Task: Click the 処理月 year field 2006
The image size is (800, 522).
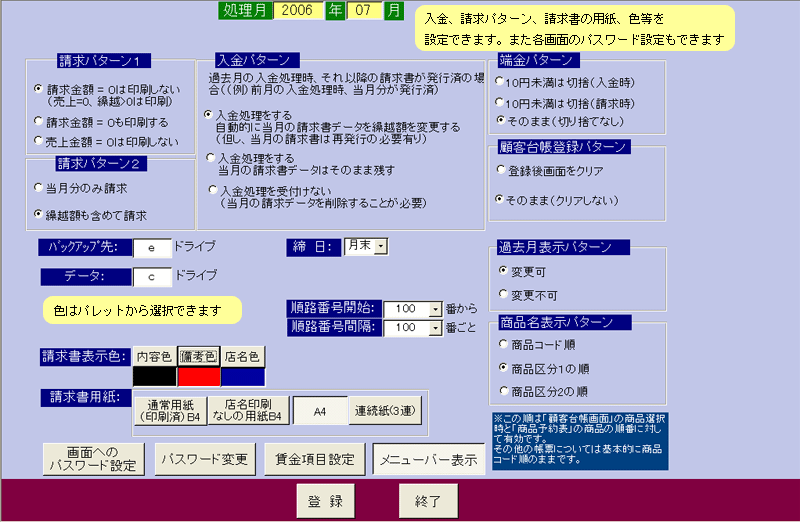Action: (298, 10)
